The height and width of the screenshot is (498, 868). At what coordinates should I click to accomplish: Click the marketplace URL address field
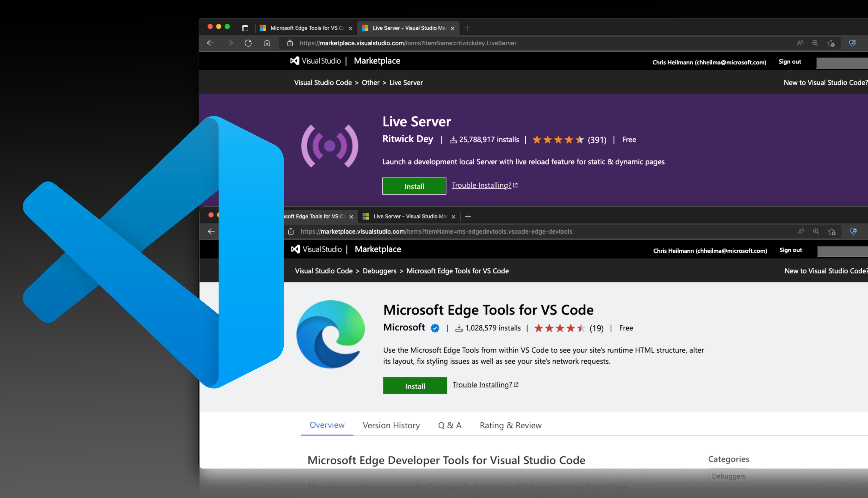click(x=407, y=43)
